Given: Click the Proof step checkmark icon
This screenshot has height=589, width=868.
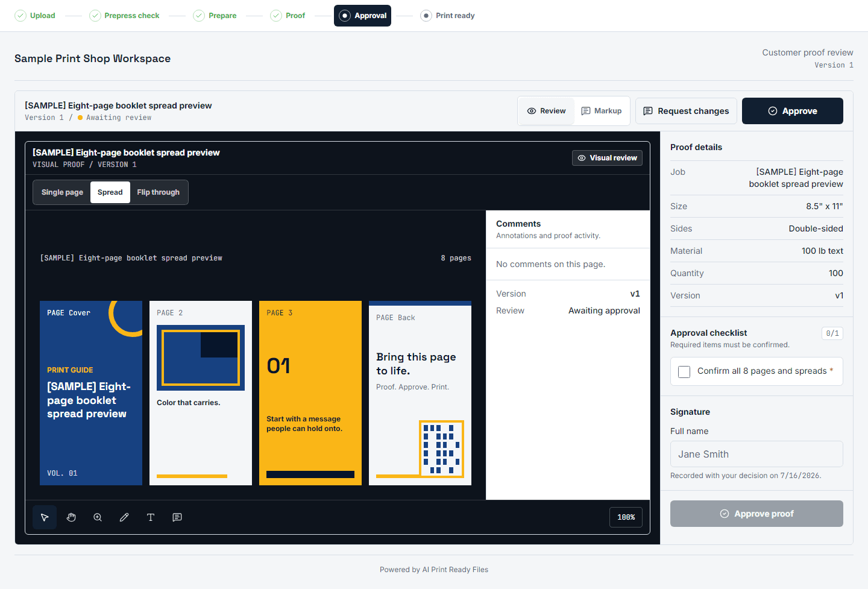Looking at the screenshot, I should click(x=276, y=16).
